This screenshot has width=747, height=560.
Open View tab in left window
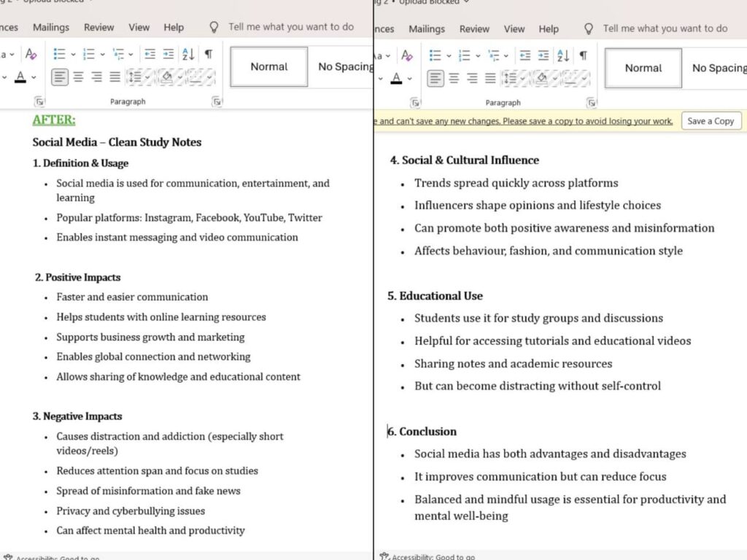pos(139,27)
